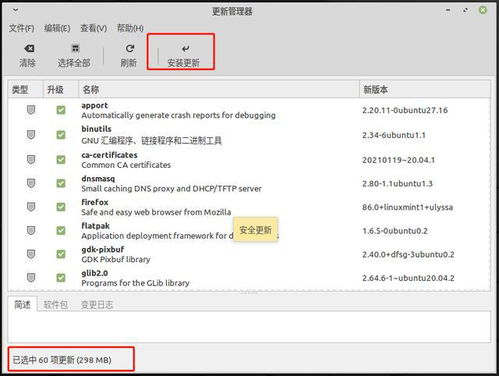Click the 选择全部 (Select all) toolbar icon
The image size is (499, 376).
click(75, 49)
